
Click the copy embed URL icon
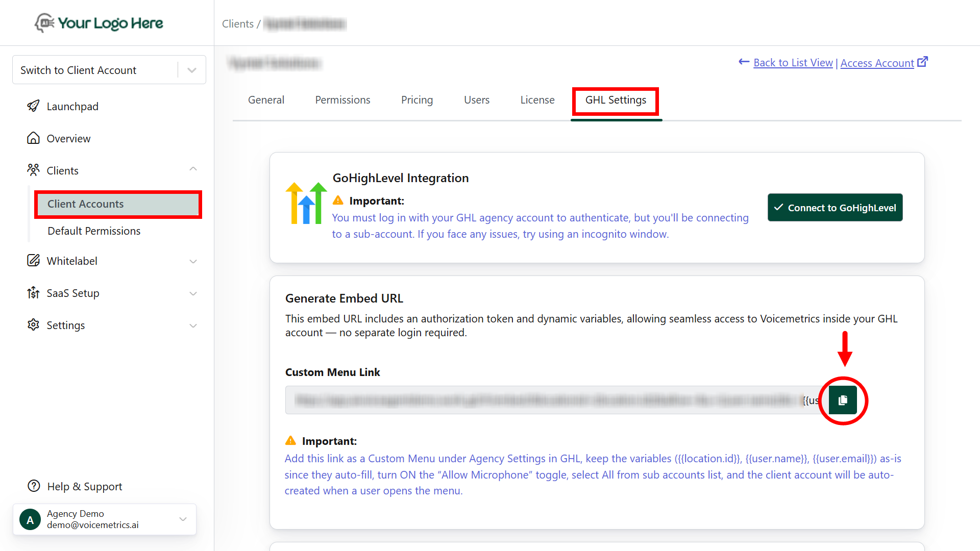(x=843, y=400)
